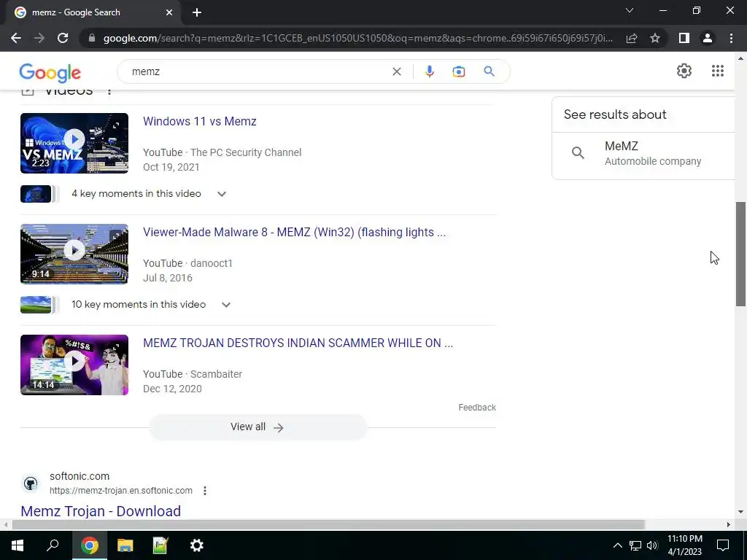Open the Chrome side panel
This screenshot has width=747, height=560.
(x=684, y=38)
